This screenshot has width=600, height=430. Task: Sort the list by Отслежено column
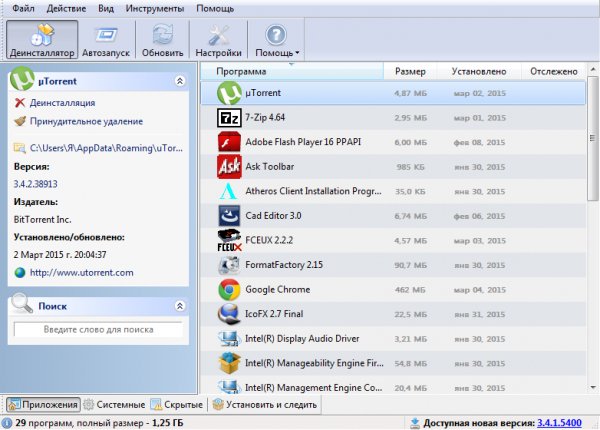coord(553,71)
